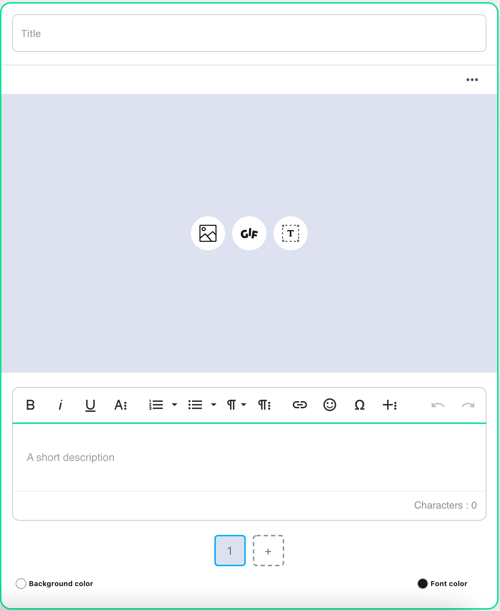Insert a link in the description
The image size is (500, 611).
click(x=299, y=405)
